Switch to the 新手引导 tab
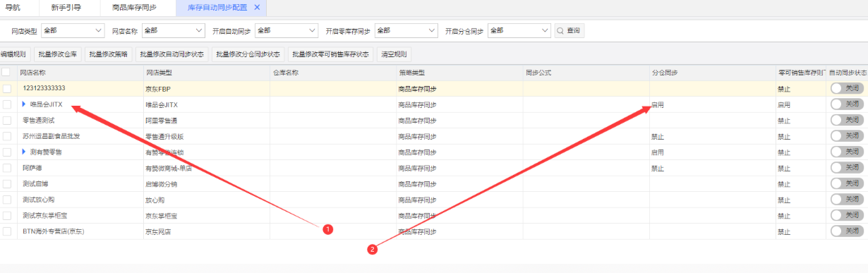 [x=66, y=7]
